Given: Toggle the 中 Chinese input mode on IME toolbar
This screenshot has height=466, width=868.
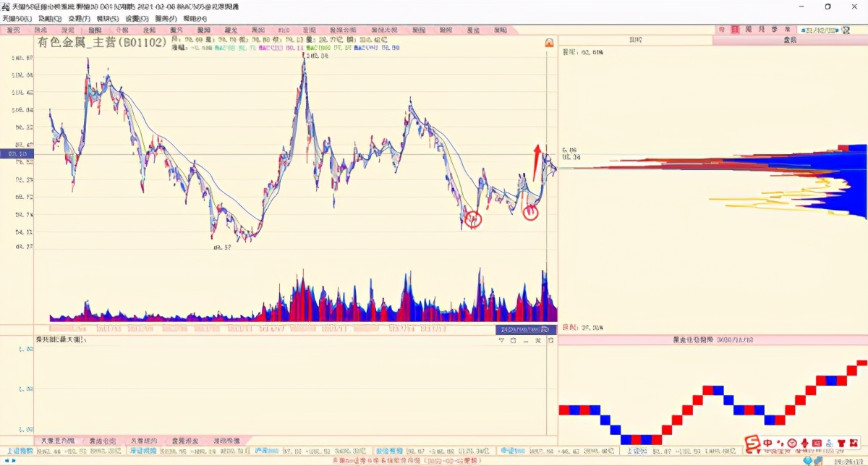Looking at the screenshot, I should [767, 443].
